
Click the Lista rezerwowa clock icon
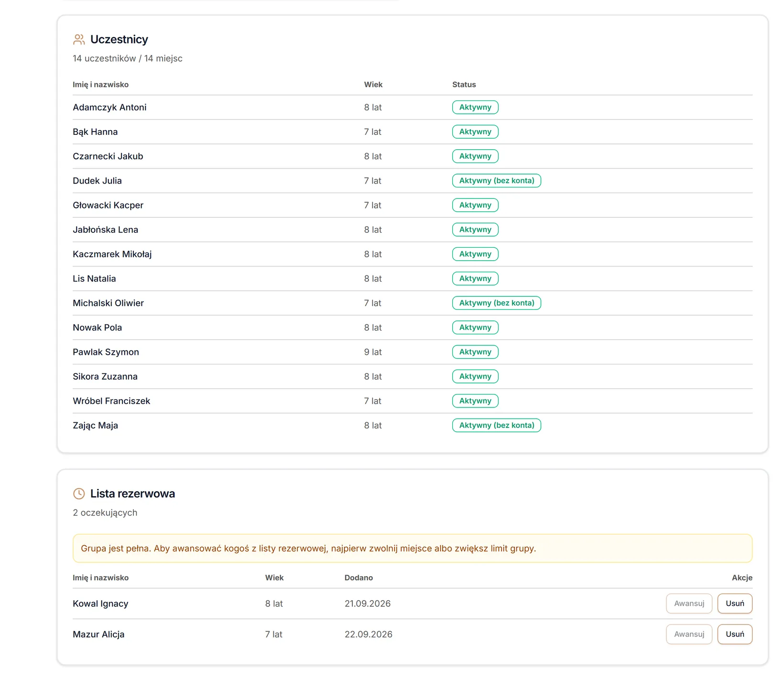pos(79,494)
